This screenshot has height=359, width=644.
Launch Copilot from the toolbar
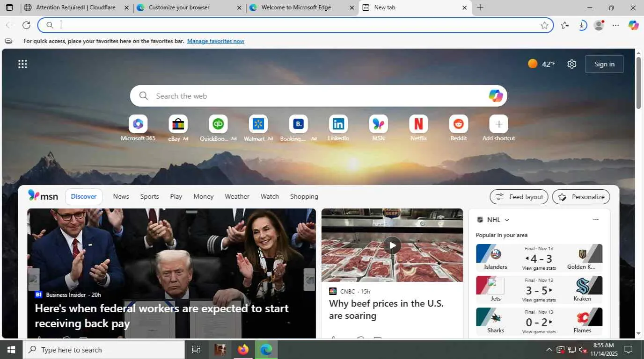pyautogui.click(x=633, y=25)
